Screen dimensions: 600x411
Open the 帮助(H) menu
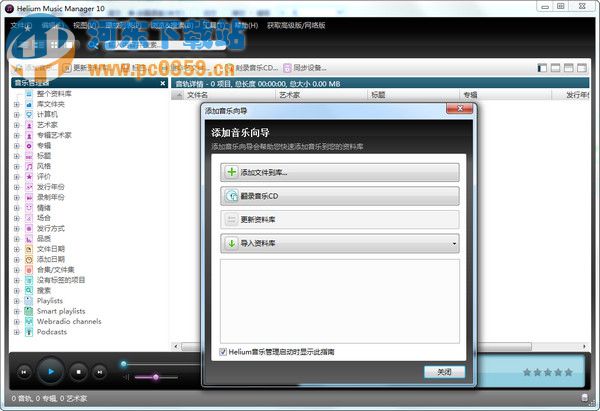pos(246,25)
